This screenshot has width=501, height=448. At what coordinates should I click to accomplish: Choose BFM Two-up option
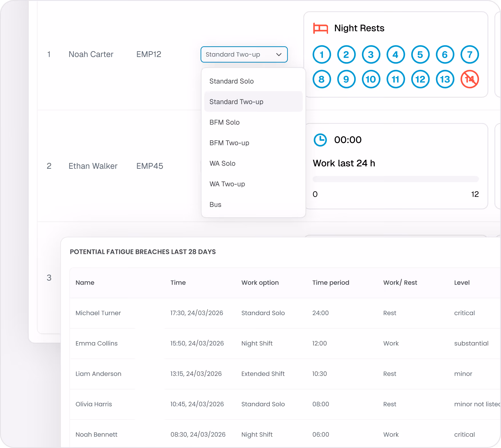tap(253, 143)
